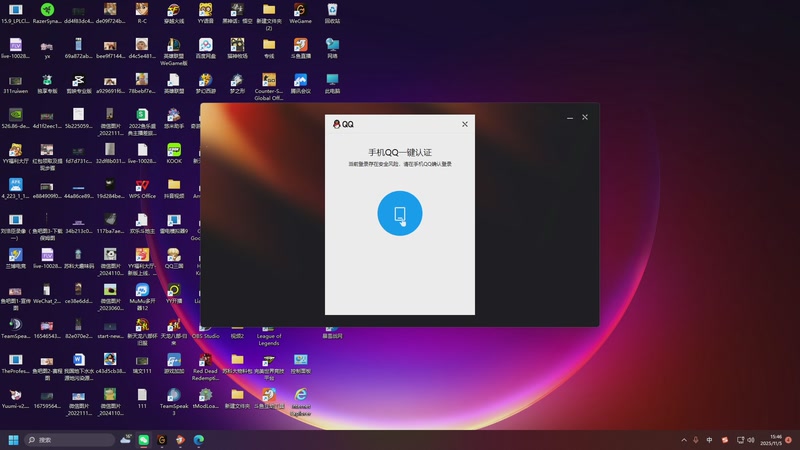Launch the KOOK desktop shortcut
The height and width of the screenshot is (450, 800).
point(174,153)
